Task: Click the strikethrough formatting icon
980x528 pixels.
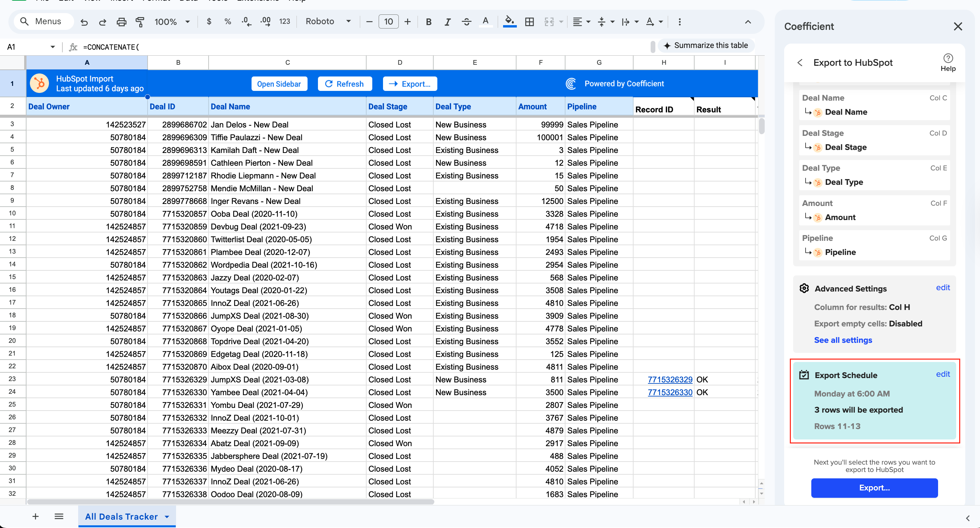Action: coord(466,22)
